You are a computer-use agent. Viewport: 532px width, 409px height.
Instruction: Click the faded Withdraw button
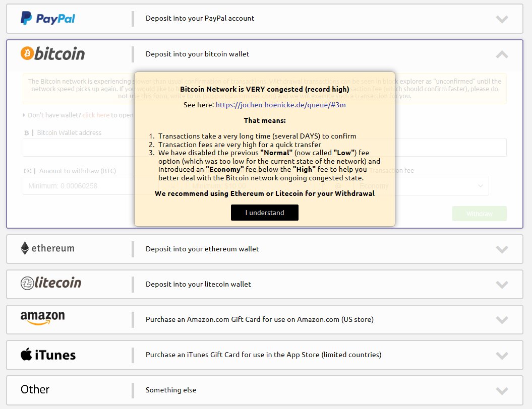480,214
